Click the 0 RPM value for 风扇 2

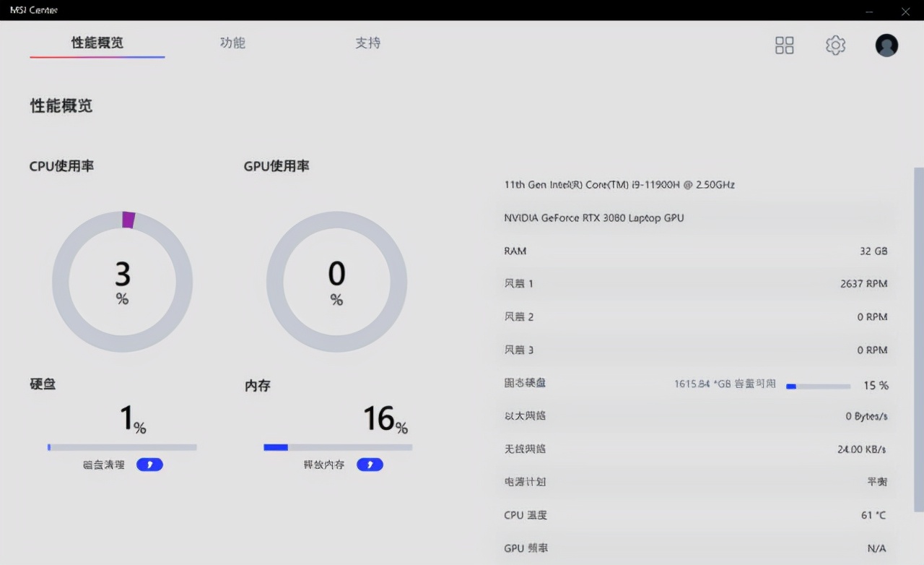pos(873,317)
